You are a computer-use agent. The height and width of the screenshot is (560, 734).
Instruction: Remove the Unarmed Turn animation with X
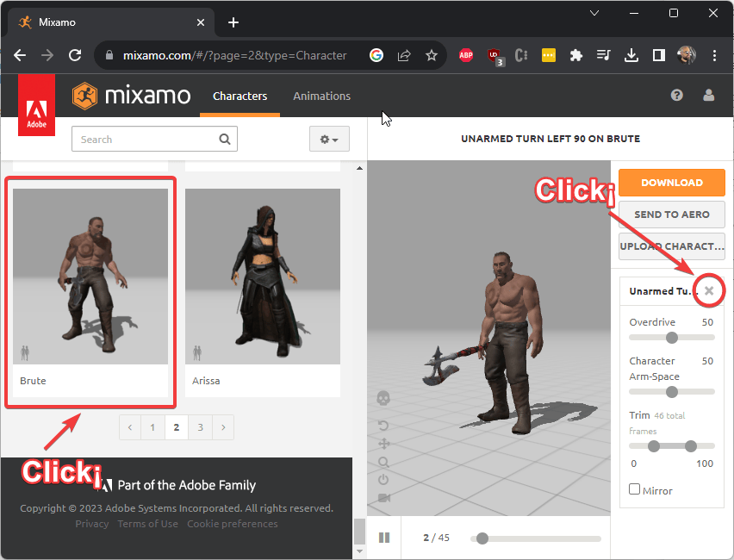point(709,291)
